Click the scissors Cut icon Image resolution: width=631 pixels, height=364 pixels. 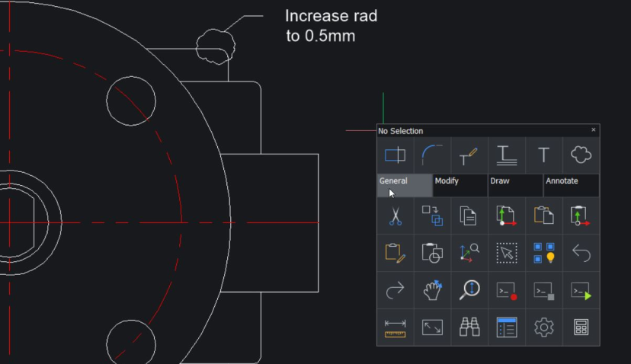[x=396, y=216]
